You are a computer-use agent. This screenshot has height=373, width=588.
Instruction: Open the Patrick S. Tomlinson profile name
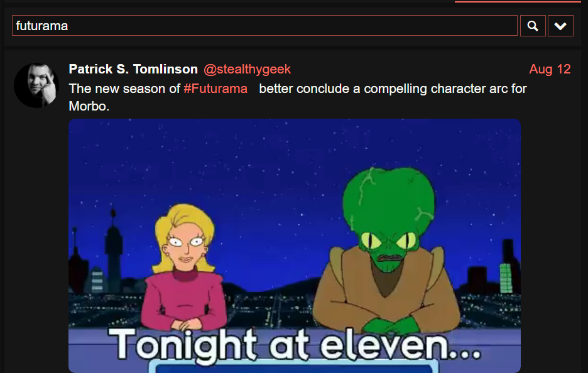coord(133,69)
